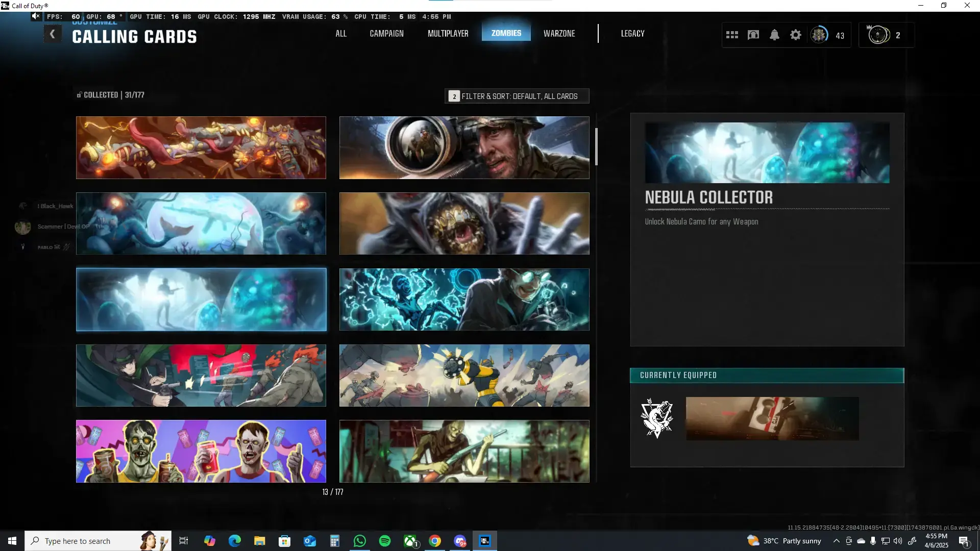Click the currently equipped emblem icon
The image size is (980, 551).
[x=657, y=418]
